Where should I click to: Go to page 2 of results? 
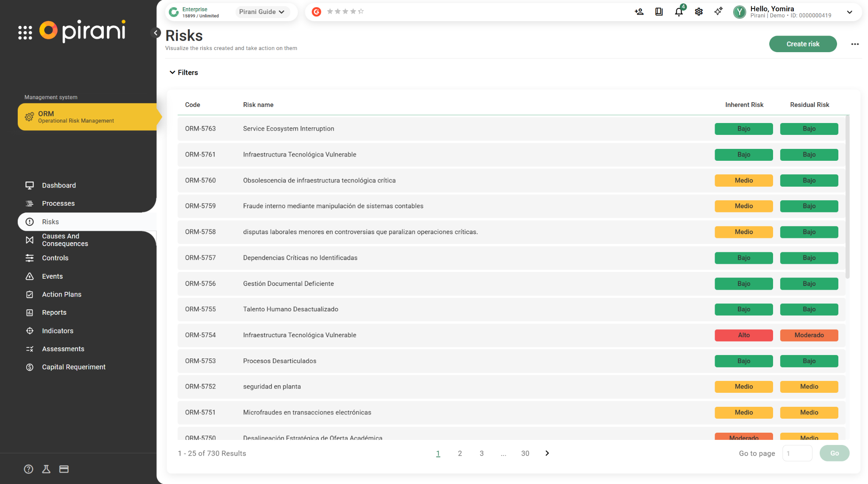459,453
